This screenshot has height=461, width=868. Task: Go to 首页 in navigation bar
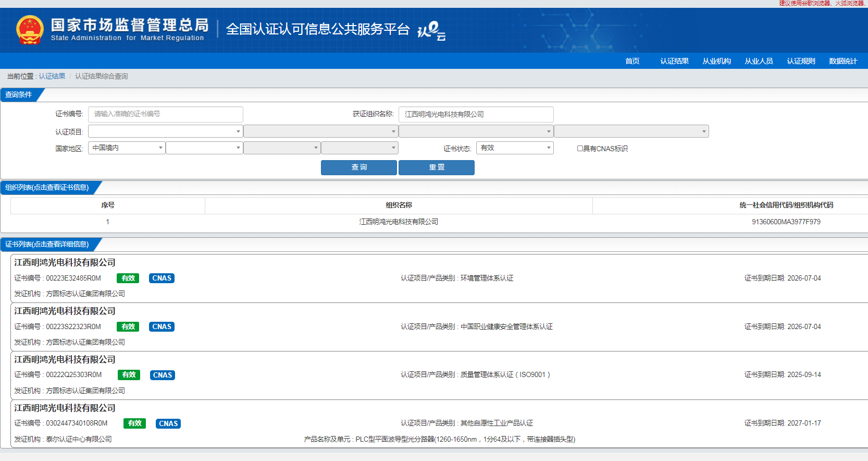point(633,61)
